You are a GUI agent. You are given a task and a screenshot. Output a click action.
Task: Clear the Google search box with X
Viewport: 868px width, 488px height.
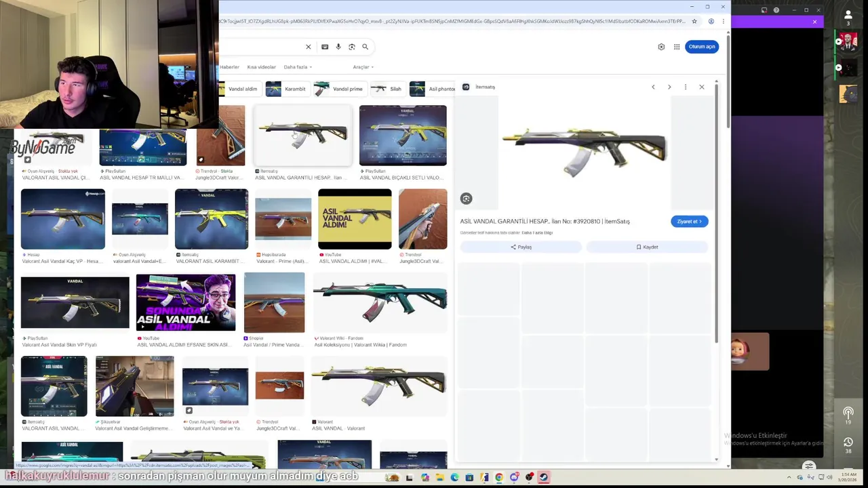(308, 47)
